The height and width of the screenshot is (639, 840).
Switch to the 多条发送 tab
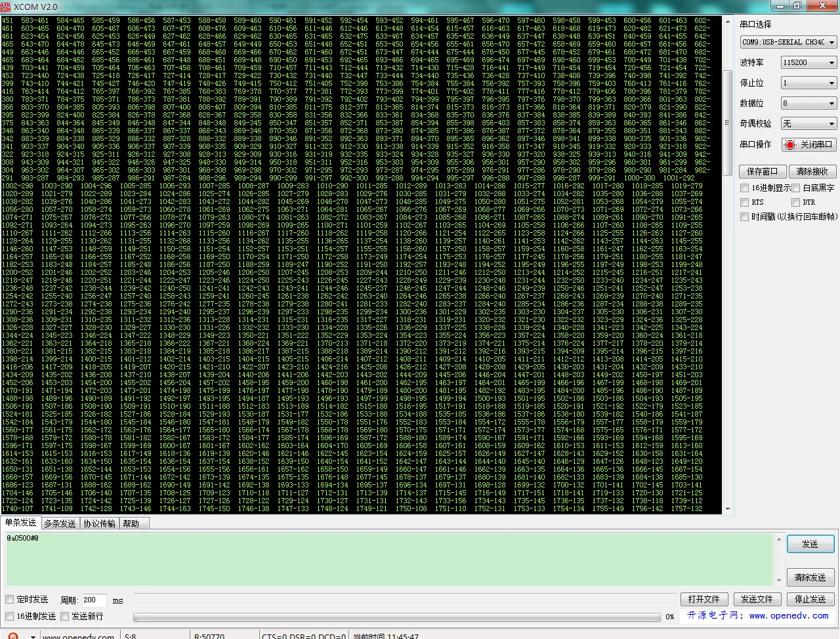click(60, 524)
